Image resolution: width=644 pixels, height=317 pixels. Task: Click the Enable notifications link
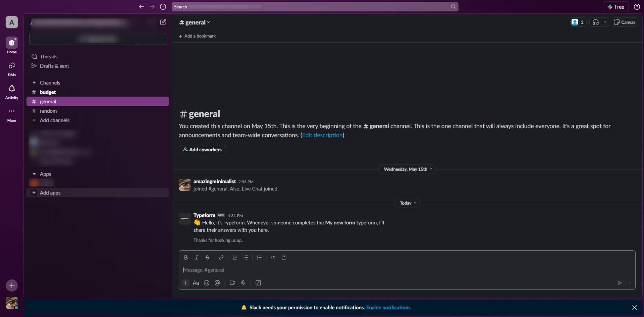point(388,308)
